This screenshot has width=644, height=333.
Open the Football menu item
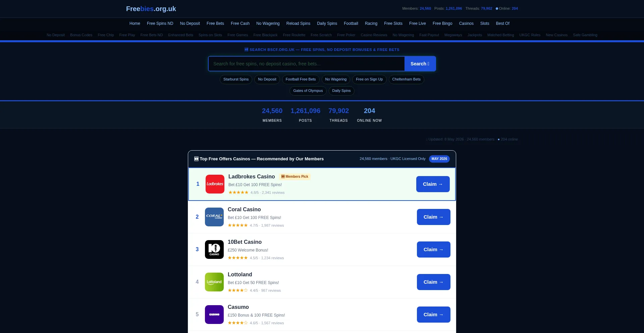click(351, 23)
